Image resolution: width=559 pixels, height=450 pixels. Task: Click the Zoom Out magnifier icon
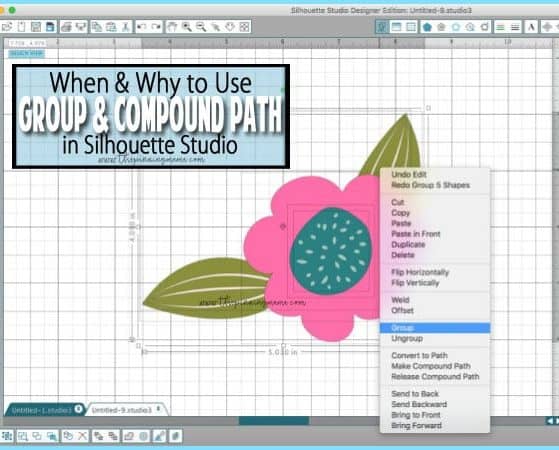point(201,27)
